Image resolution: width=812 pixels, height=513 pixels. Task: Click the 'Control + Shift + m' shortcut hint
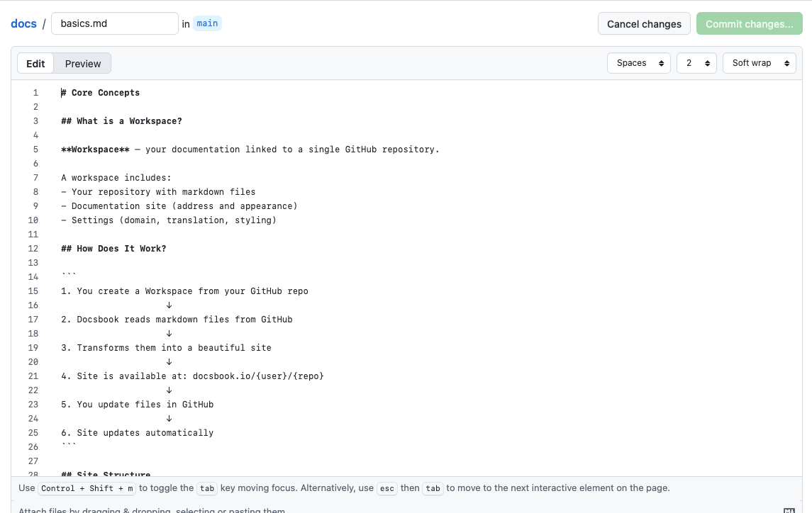pyautogui.click(x=87, y=488)
